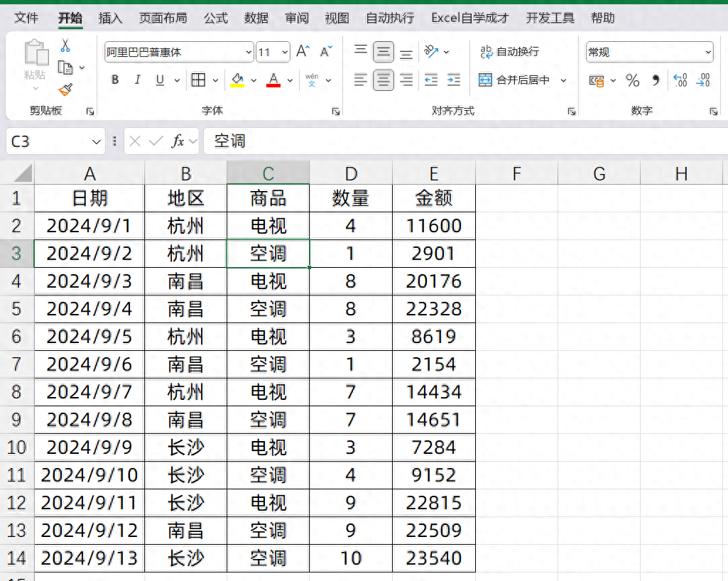Screen dimensions: 728x581
Task: Select row 7 header
Action: point(16,364)
